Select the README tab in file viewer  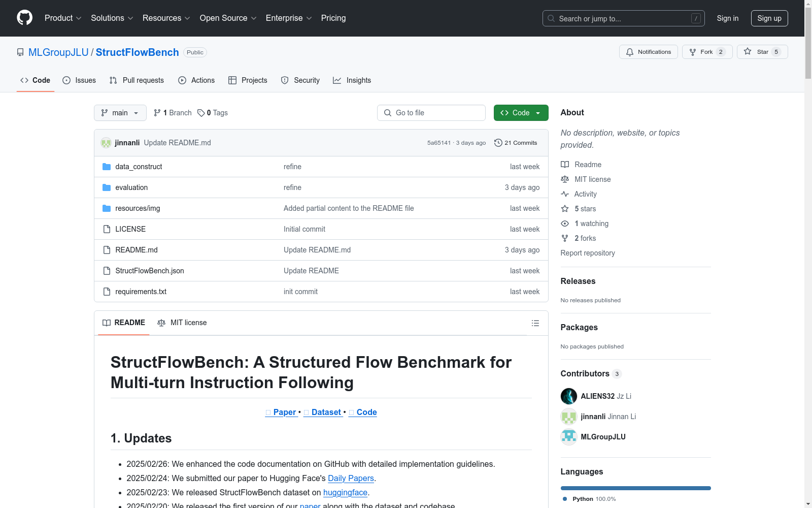tap(124, 323)
